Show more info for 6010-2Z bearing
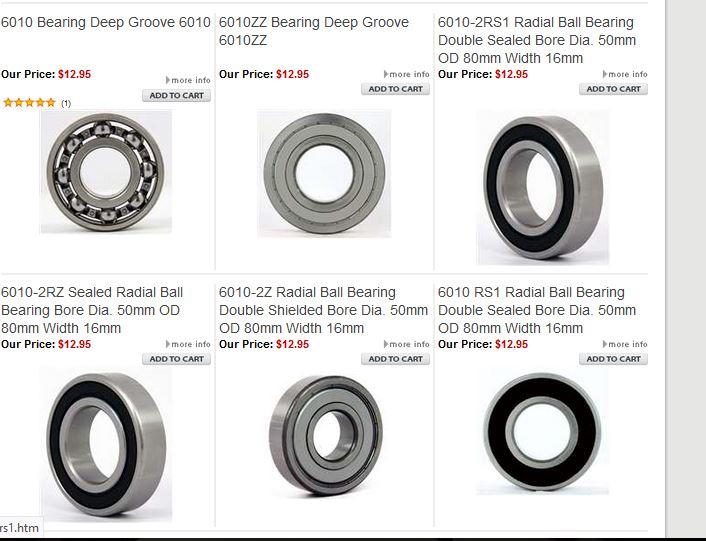 coord(407,344)
